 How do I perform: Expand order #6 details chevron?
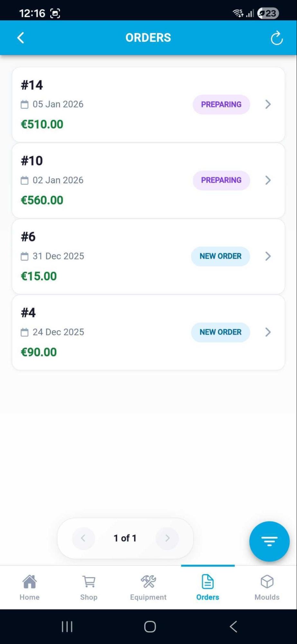tap(268, 256)
